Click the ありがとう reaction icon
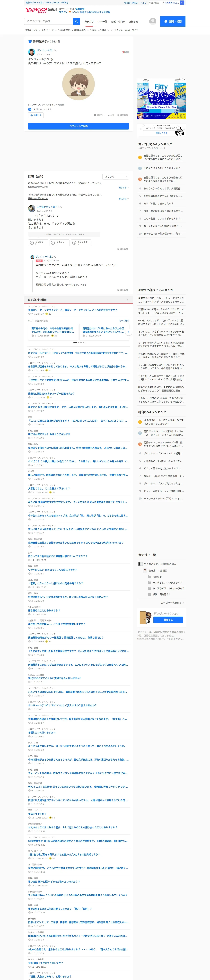Screen dimensions: 210x980 [x=74, y=243]
